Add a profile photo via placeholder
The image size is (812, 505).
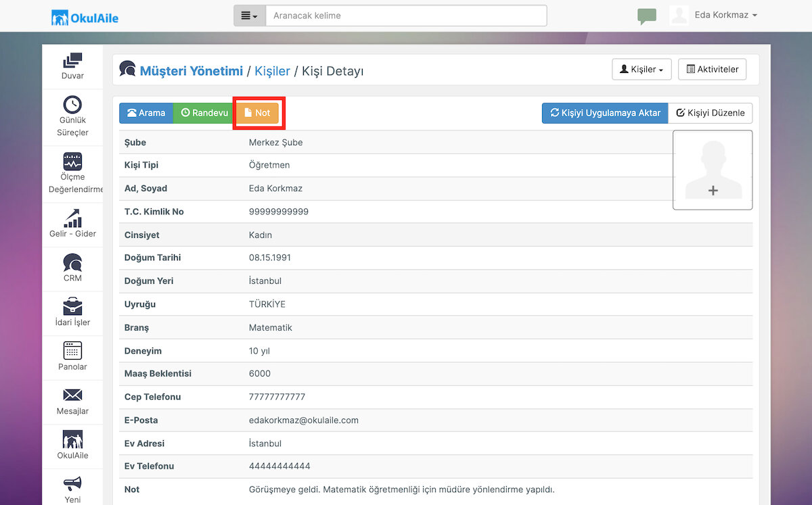(x=713, y=170)
